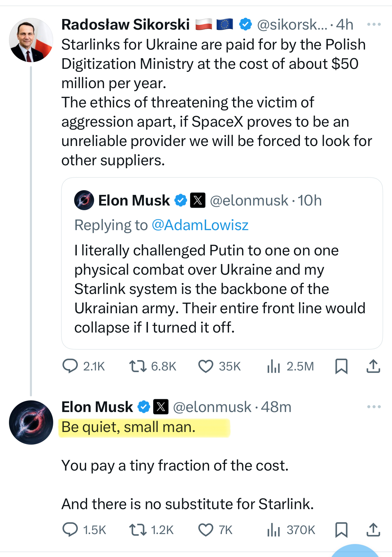392x557 pixels.
Task: Reply to Musk's 'Be quiet' tweet
Action: point(70,530)
